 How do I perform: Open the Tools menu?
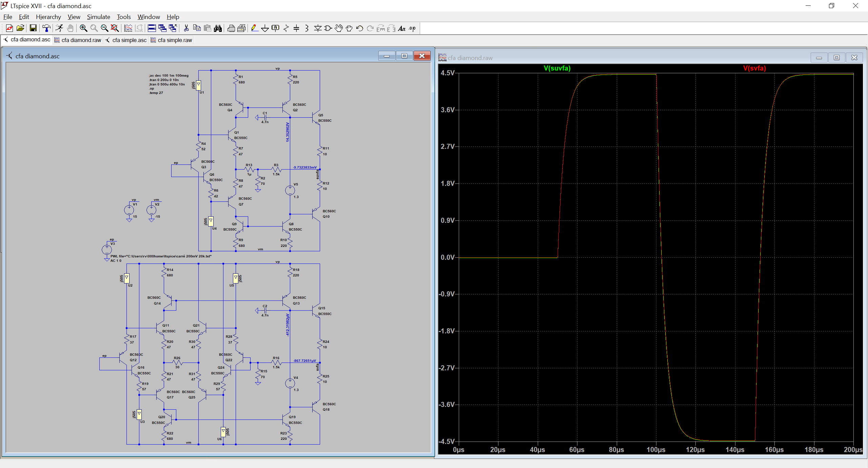click(x=124, y=17)
